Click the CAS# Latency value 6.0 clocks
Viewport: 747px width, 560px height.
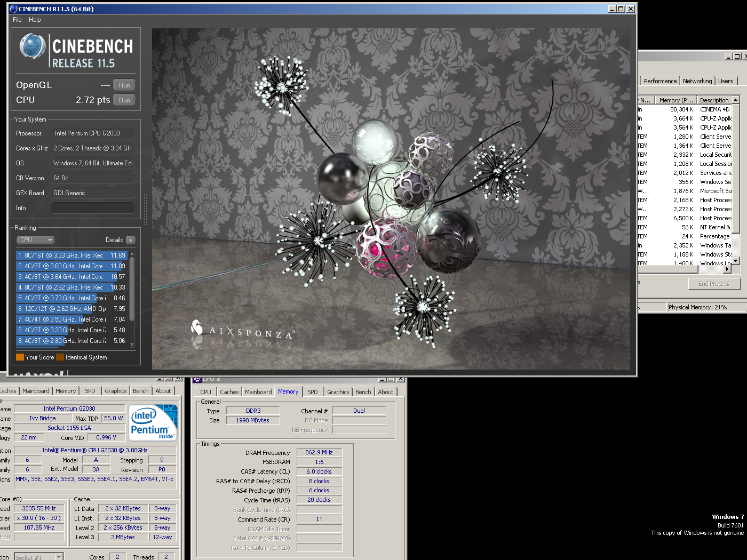(x=319, y=471)
